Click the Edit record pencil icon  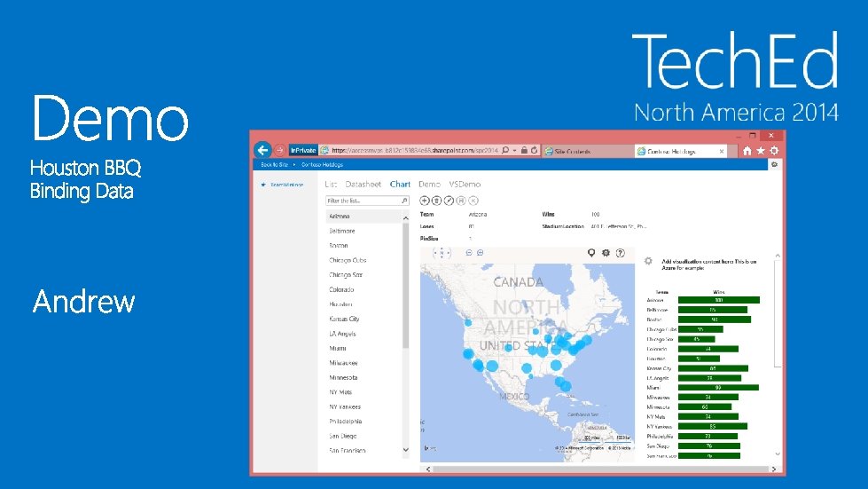pos(449,201)
